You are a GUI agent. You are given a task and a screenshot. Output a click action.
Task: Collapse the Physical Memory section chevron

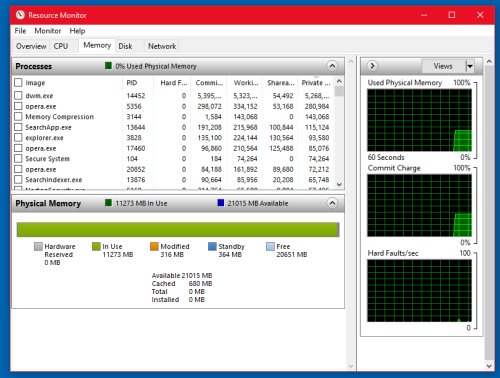coord(332,203)
